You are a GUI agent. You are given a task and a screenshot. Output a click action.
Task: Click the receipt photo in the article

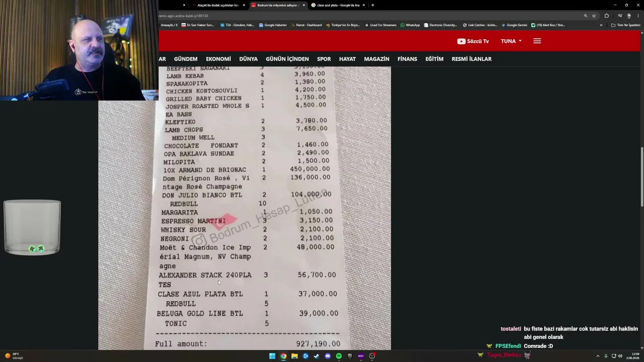click(x=245, y=209)
